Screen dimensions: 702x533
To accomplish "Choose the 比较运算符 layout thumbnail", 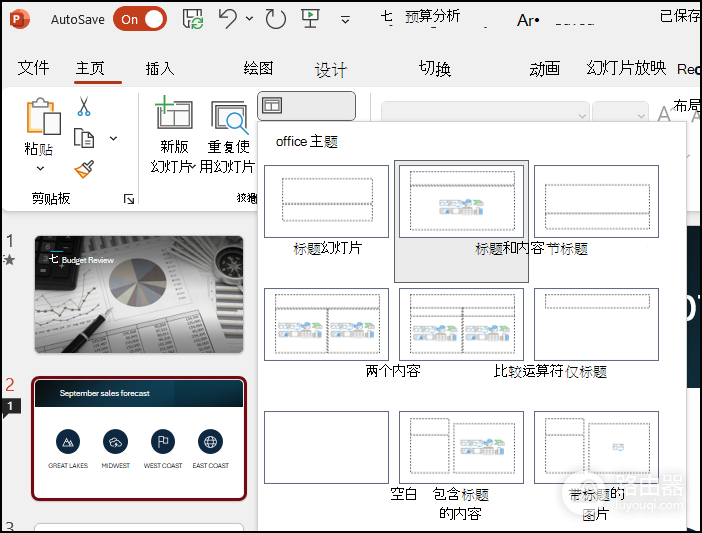I will coord(461,324).
